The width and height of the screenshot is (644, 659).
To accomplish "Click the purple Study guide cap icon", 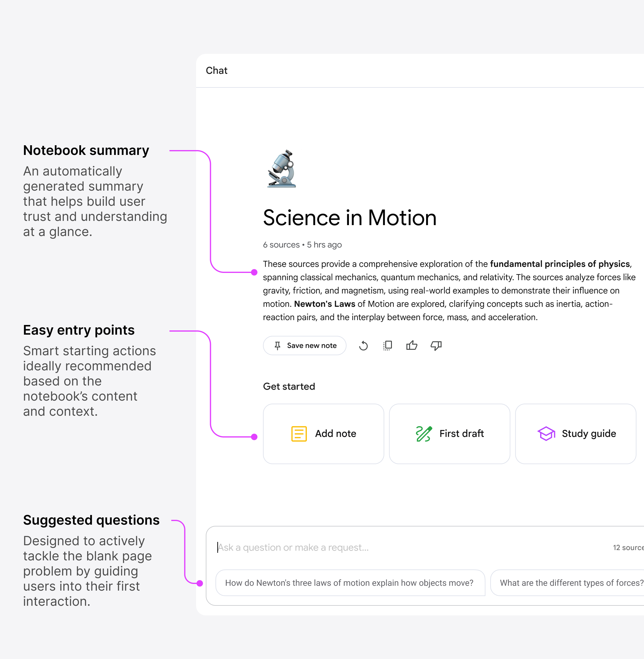I will pos(546,434).
